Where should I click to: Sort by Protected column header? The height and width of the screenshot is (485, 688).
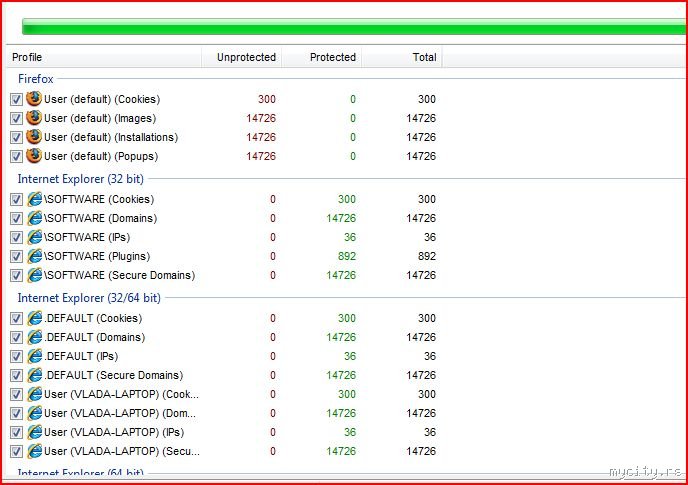322,57
